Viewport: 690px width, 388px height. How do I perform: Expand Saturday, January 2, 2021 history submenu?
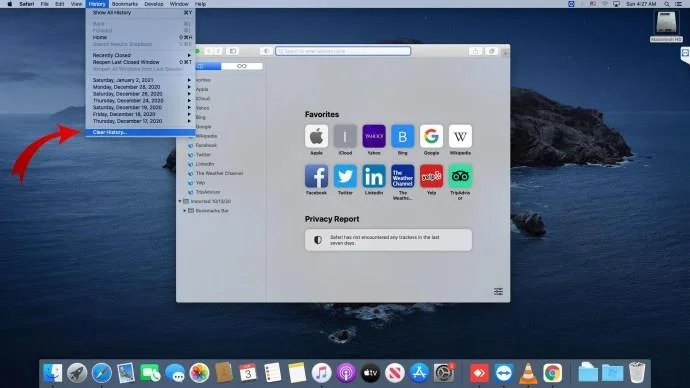coord(140,80)
